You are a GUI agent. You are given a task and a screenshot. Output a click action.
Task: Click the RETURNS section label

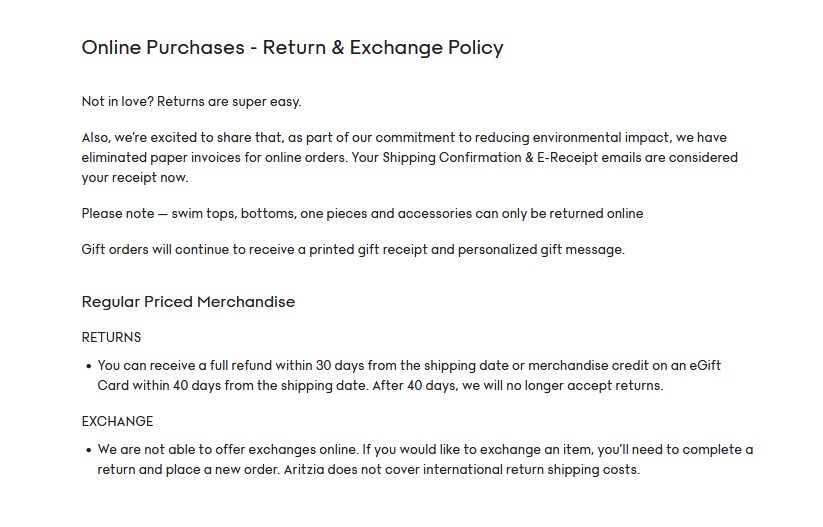click(111, 337)
